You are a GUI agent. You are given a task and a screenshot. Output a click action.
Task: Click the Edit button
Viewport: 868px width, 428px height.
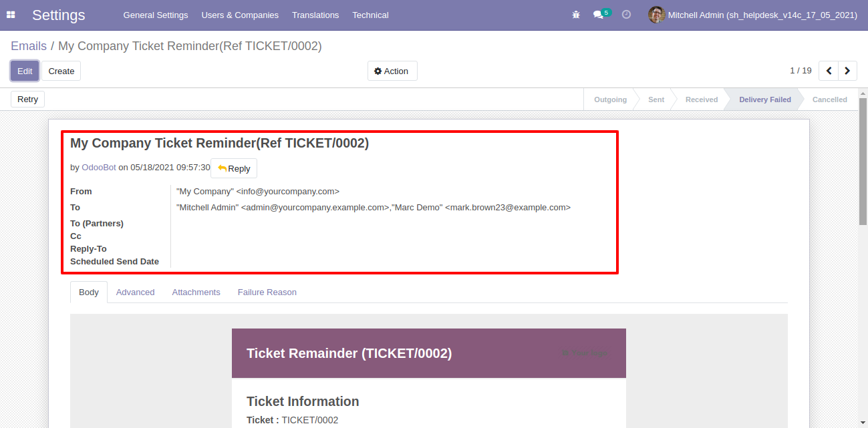tap(25, 71)
